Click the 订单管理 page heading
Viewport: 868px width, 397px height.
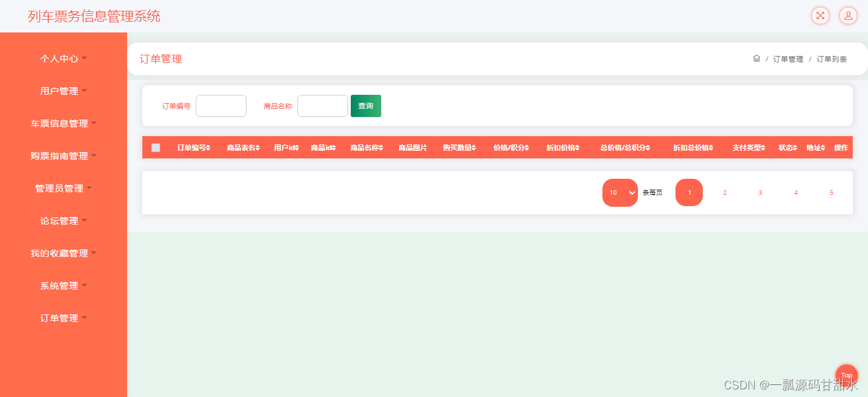click(161, 59)
